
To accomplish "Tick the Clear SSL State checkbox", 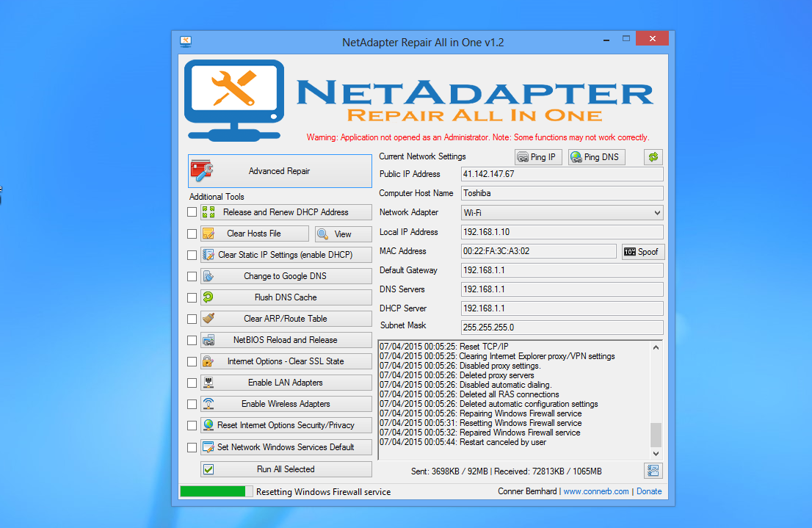I will coord(192,361).
